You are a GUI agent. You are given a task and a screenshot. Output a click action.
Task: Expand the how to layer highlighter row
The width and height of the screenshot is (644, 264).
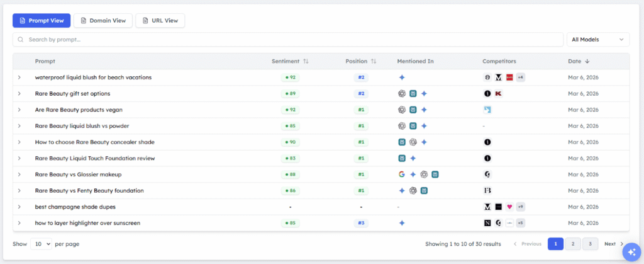coord(19,223)
